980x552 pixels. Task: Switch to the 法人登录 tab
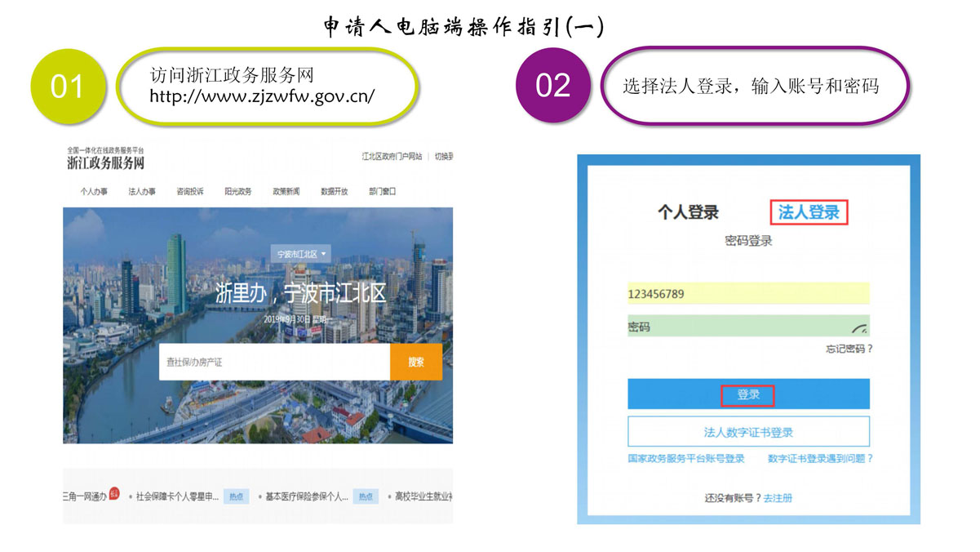(808, 212)
